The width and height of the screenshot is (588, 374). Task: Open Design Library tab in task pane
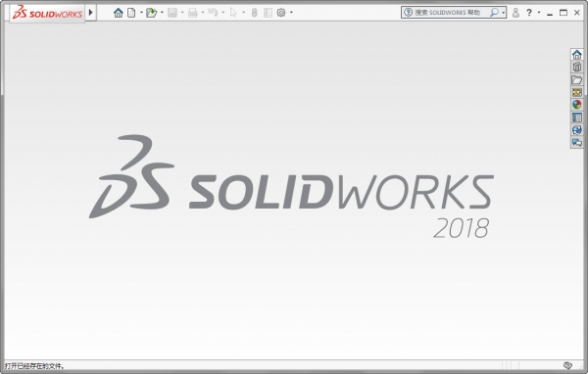577,68
